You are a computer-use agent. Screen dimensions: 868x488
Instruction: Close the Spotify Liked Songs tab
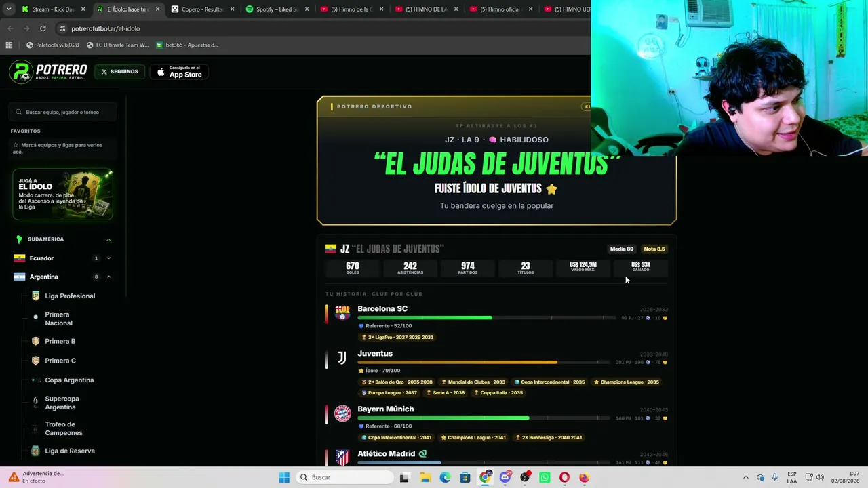click(307, 9)
